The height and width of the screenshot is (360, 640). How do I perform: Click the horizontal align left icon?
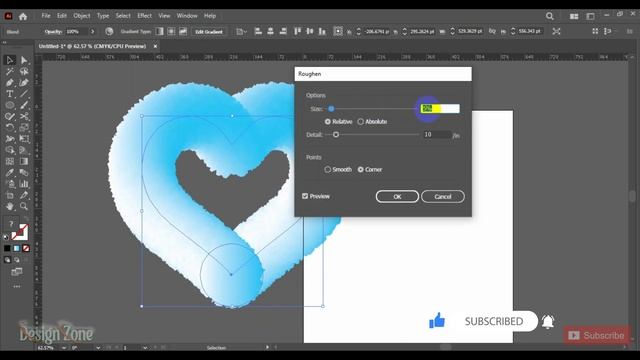tap(258, 31)
